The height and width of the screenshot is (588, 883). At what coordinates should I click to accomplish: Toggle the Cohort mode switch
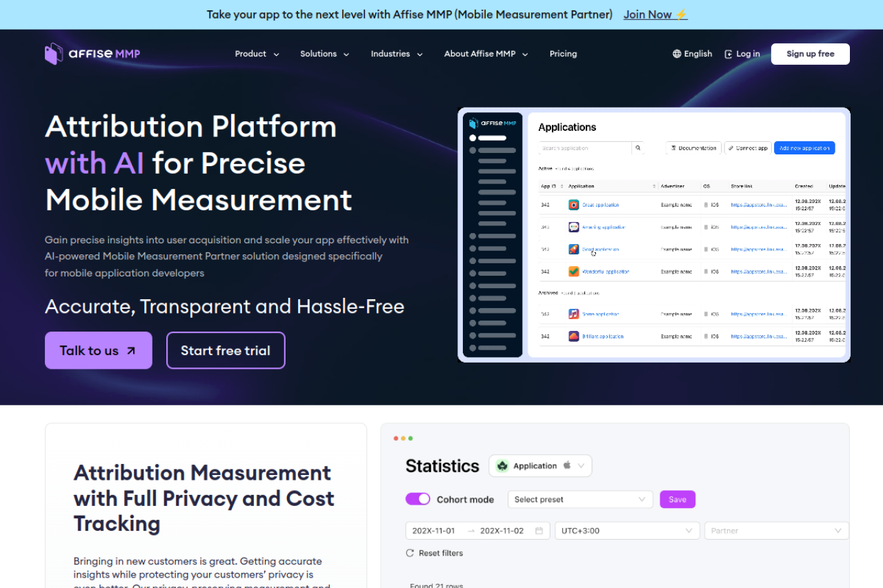coord(418,499)
